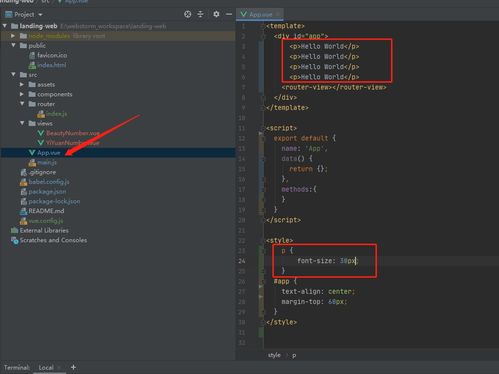Expand the assets folder
Image resolution: width=499 pixels, height=374 pixels.
pyautogui.click(x=22, y=84)
